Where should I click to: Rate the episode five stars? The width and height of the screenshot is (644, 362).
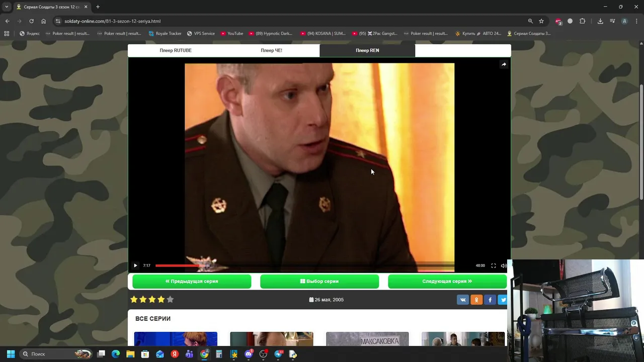click(170, 299)
